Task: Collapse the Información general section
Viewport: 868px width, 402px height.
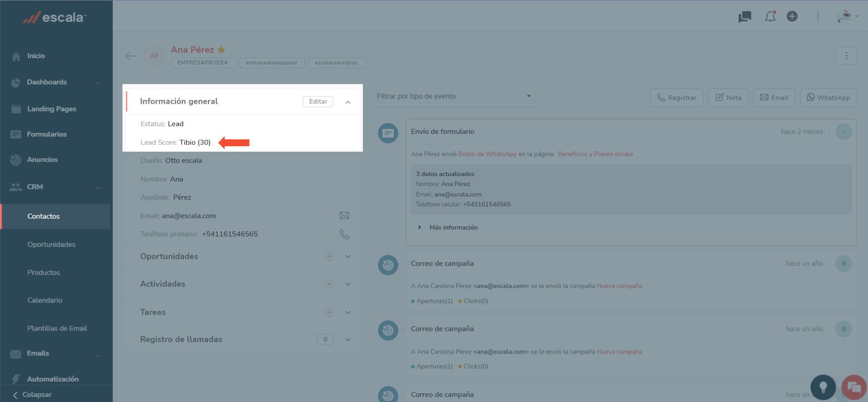Action: [348, 102]
